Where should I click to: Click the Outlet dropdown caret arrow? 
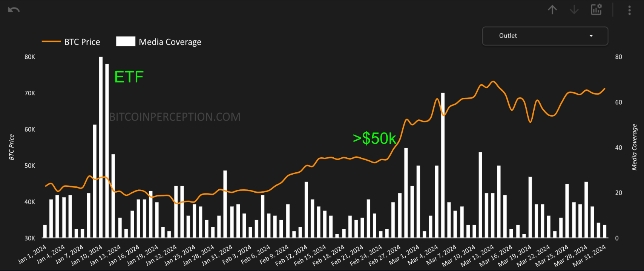point(591,36)
